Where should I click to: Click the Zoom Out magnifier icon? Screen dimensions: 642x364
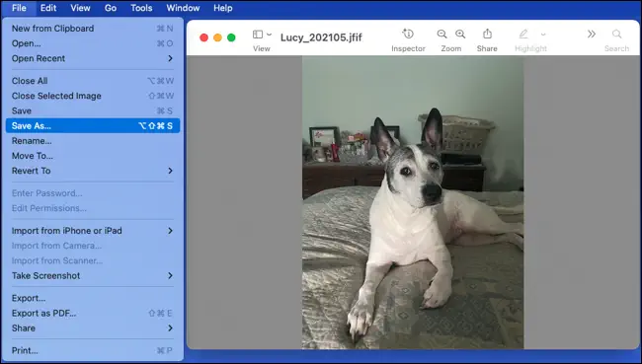[441, 34]
